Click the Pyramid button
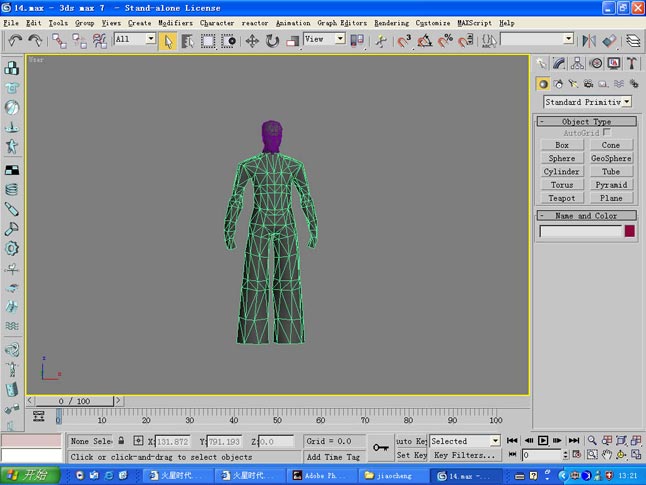 point(611,185)
